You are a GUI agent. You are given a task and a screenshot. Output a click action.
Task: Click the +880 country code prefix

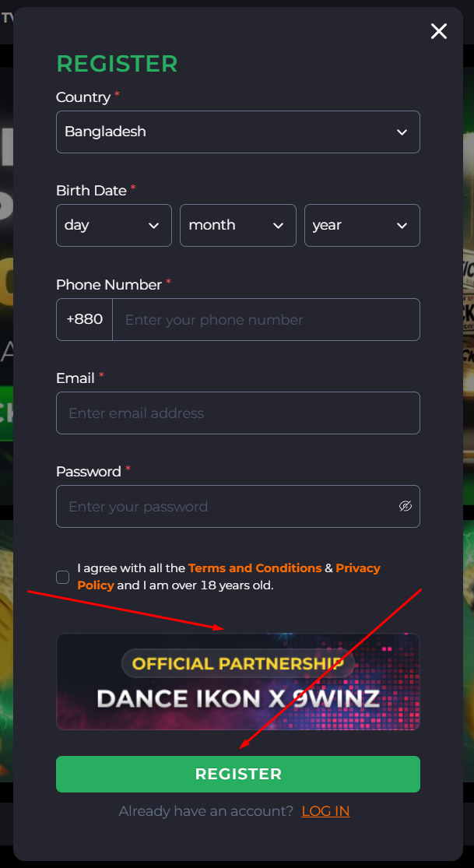click(84, 319)
